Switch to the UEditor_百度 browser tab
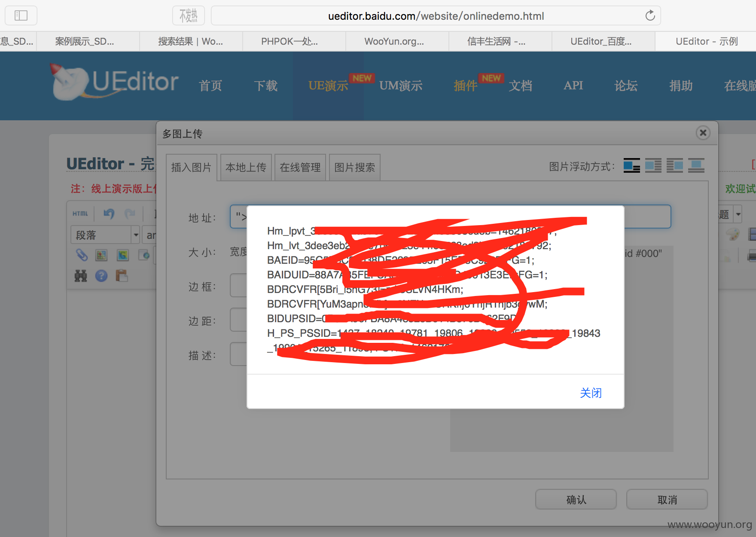 point(604,41)
